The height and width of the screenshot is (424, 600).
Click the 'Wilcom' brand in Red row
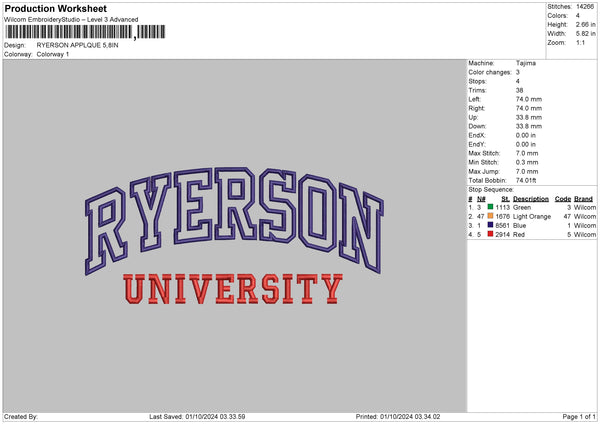[x=585, y=235]
